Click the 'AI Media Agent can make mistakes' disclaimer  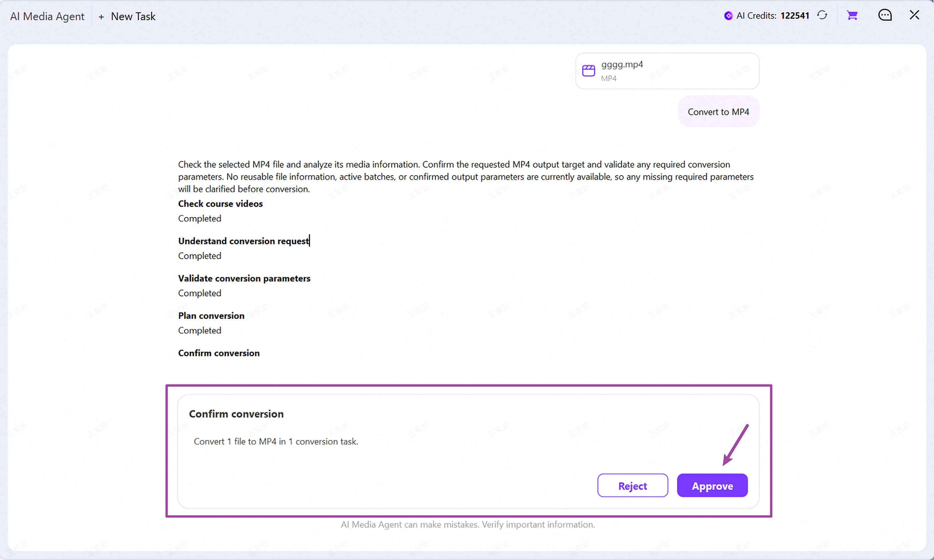tap(467, 525)
